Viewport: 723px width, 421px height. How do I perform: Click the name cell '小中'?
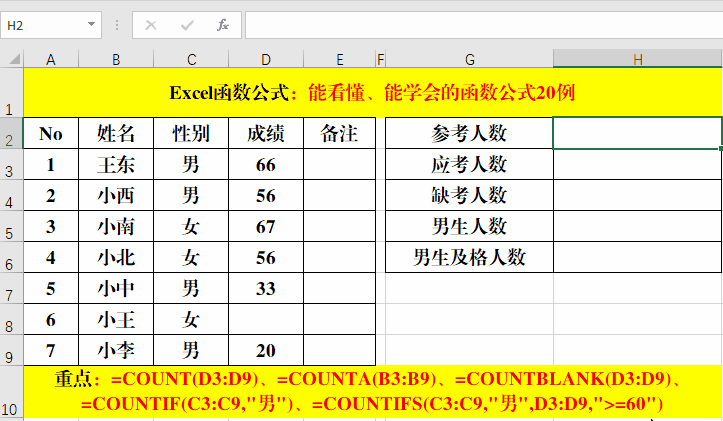click(116, 288)
